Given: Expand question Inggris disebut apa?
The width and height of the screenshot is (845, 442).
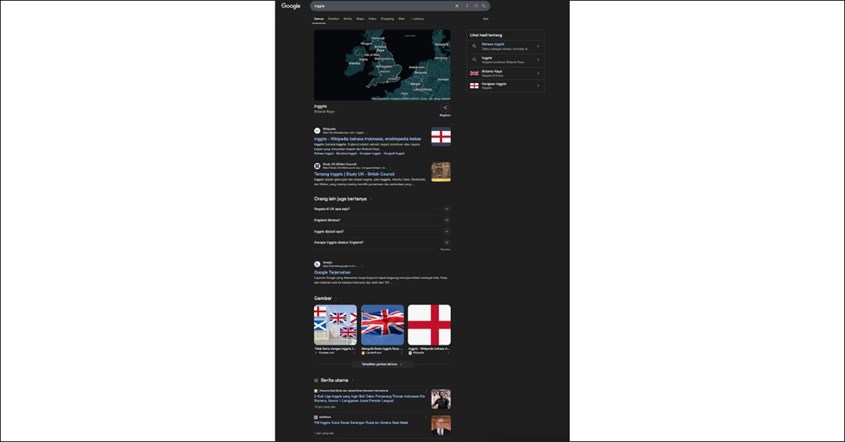Looking at the screenshot, I should 382,231.
